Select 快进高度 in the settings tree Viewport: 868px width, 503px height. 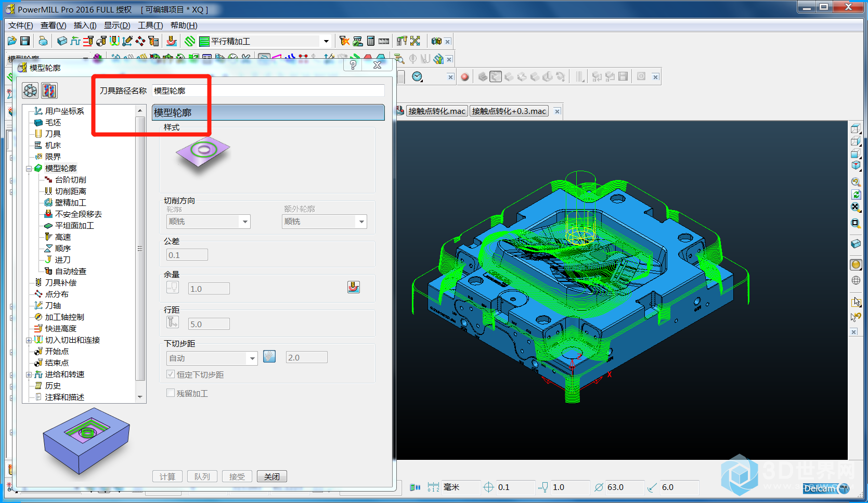click(x=61, y=329)
